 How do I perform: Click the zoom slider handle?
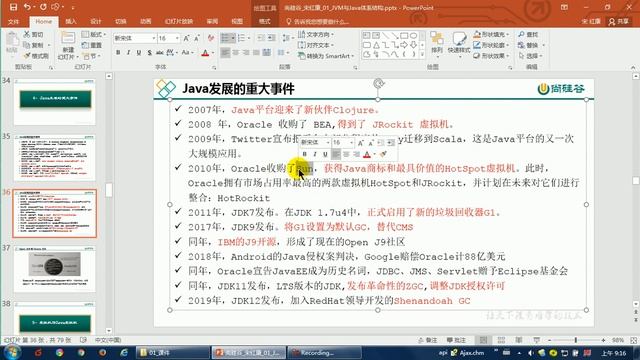pos(576,340)
